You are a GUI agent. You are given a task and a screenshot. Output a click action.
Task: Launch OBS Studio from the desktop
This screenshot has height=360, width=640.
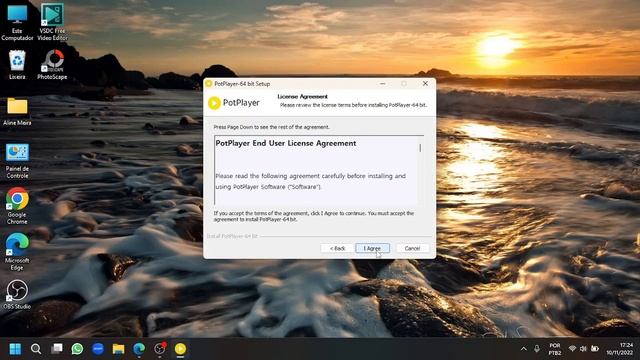17,294
